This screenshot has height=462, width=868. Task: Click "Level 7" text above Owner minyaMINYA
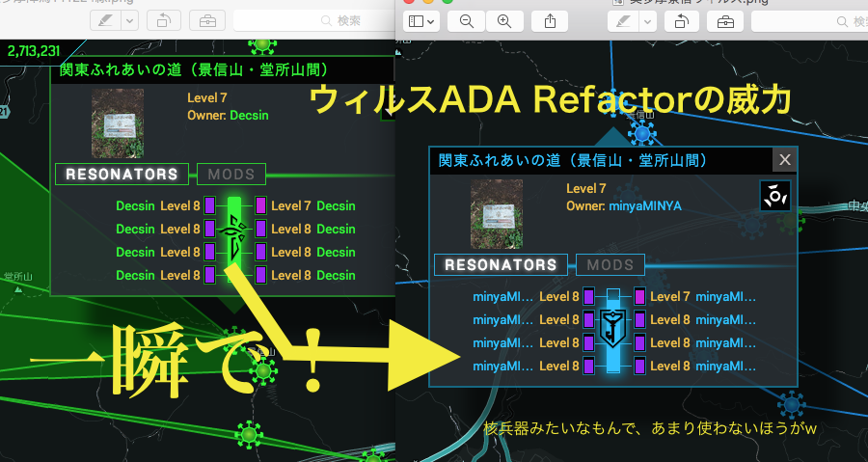(586, 189)
